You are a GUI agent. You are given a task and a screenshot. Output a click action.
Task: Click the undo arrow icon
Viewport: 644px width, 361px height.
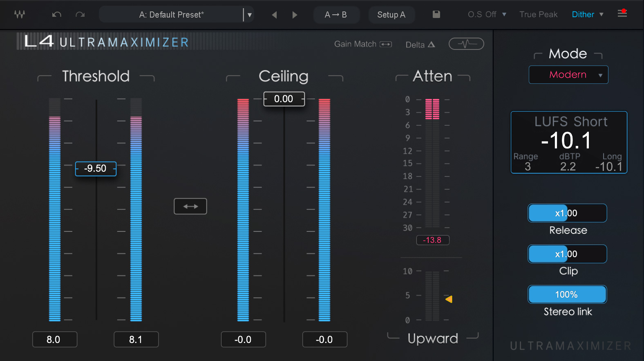point(57,15)
